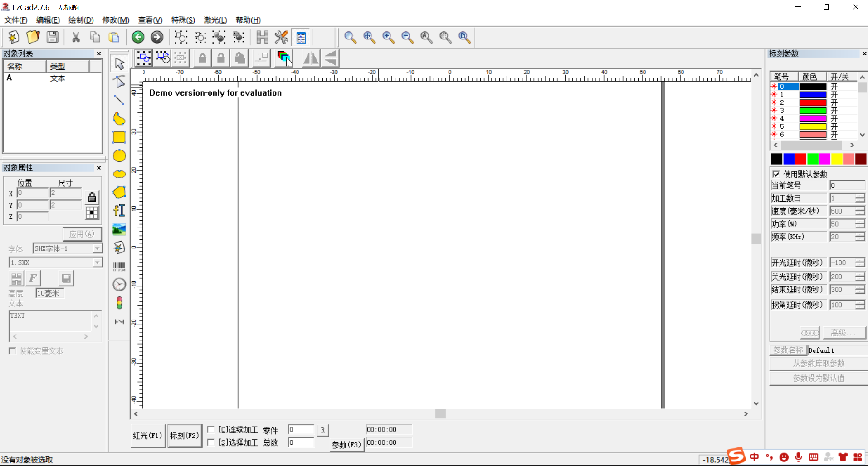Open the 激光(L) menu
This screenshot has height=466, width=868.
pyautogui.click(x=215, y=20)
